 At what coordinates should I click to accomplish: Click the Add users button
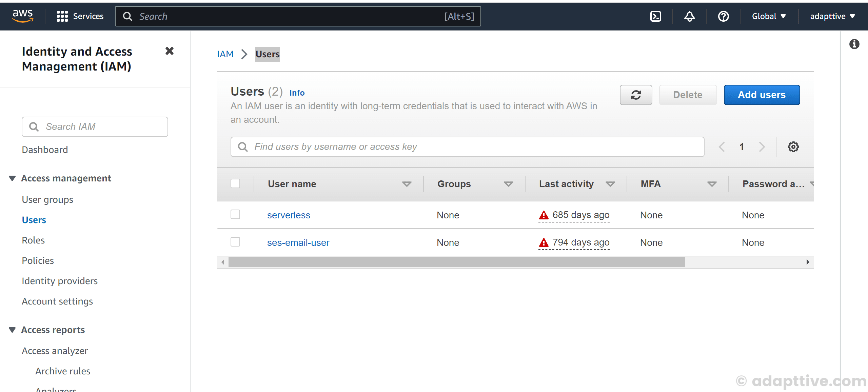pos(762,95)
